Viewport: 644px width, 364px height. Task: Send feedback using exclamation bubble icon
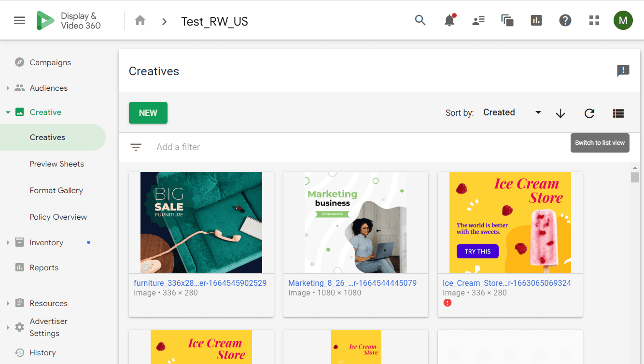623,71
